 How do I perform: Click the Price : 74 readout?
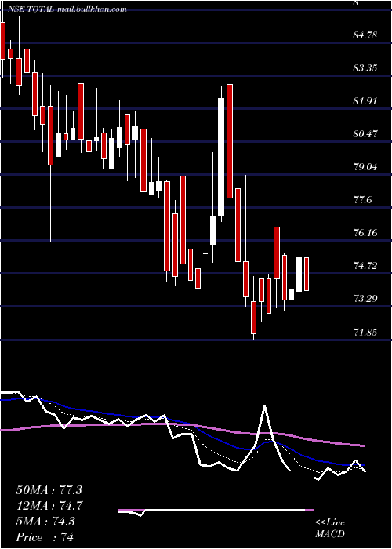pyautogui.click(x=45, y=536)
